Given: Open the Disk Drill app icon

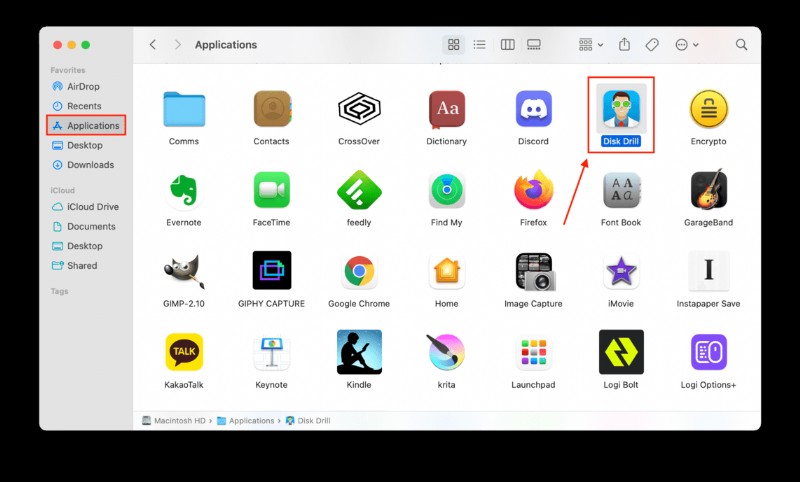Looking at the screenshot, I should (621, 108).
